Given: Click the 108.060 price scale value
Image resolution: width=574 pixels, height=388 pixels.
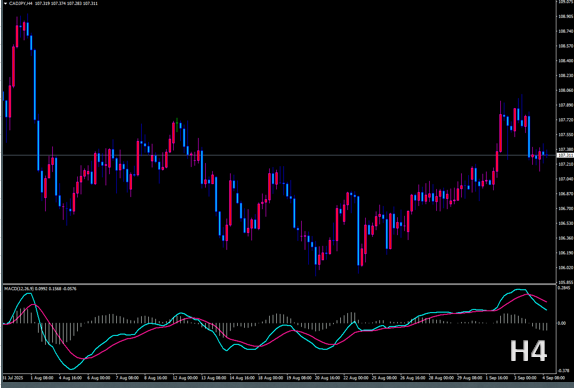Looking at the screenshot, I should point(566,90).
